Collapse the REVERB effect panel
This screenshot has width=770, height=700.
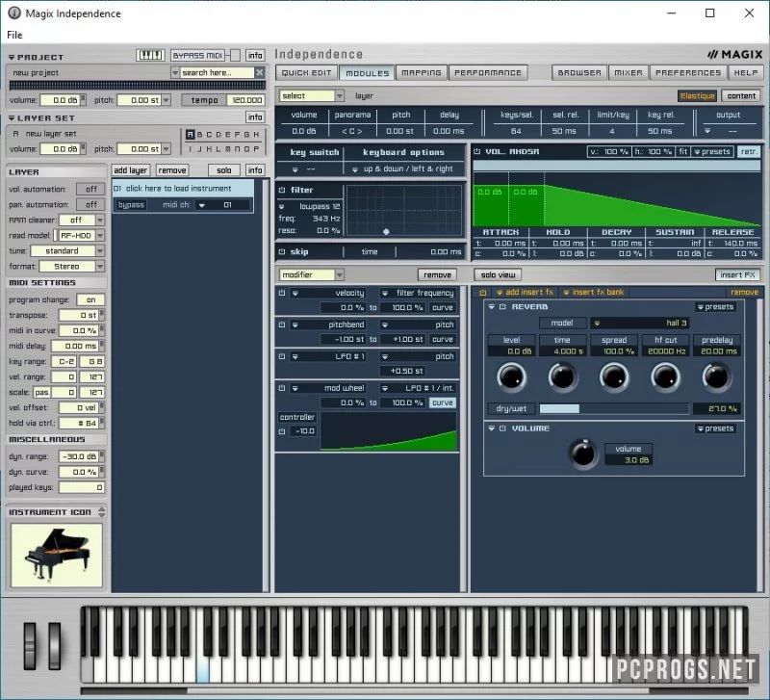click(x=491, y=306)
